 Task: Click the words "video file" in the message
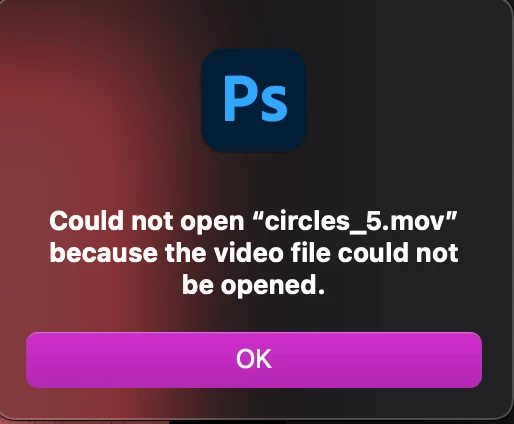pyautogui.click(x=272, y=253)
